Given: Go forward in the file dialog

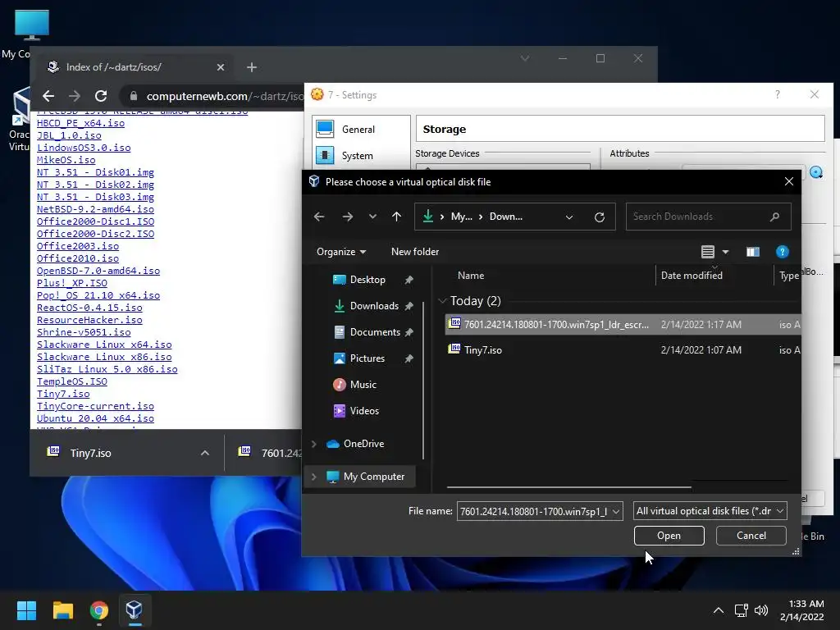Looking at the screenshot, I should 348,217.
